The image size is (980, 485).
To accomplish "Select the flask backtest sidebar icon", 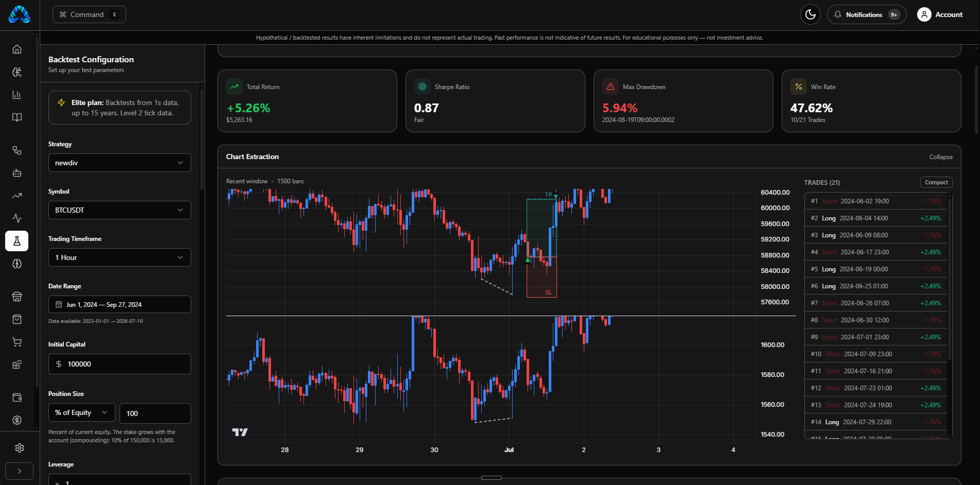I will point(17,241).
